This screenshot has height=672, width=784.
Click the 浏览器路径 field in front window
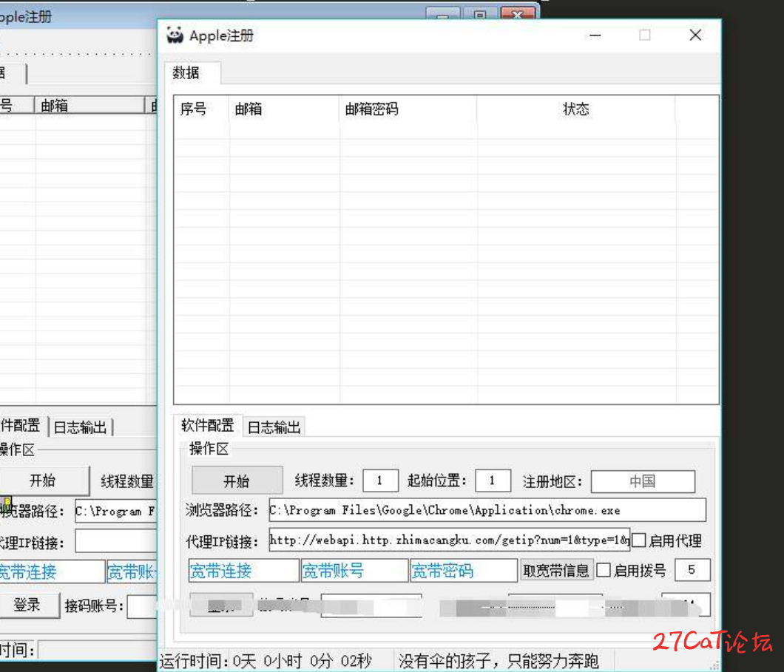[487, 510]
